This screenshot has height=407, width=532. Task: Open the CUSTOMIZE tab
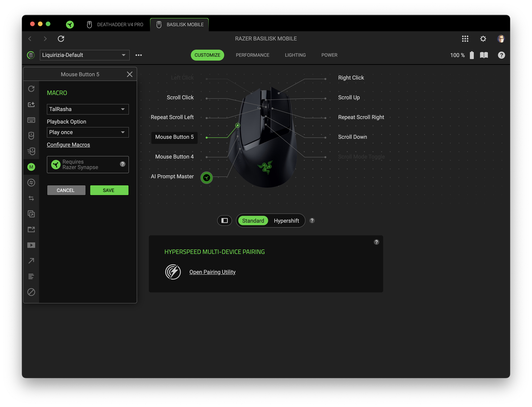point(207,55)
